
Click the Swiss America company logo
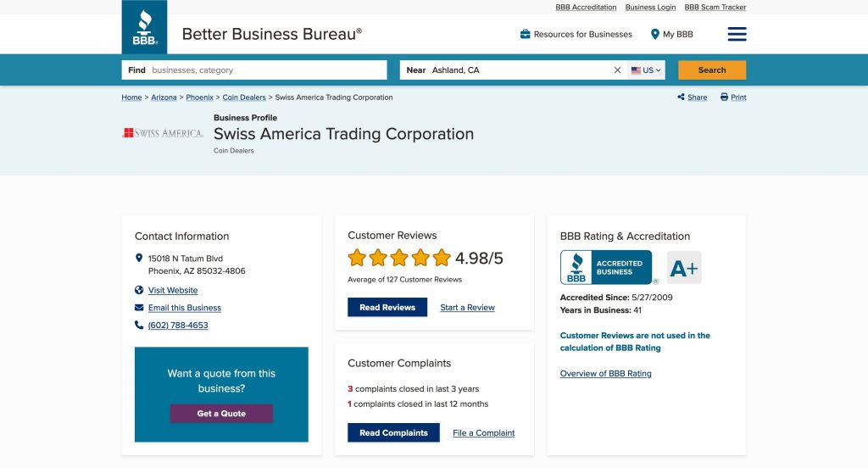[x=163, y=133]
